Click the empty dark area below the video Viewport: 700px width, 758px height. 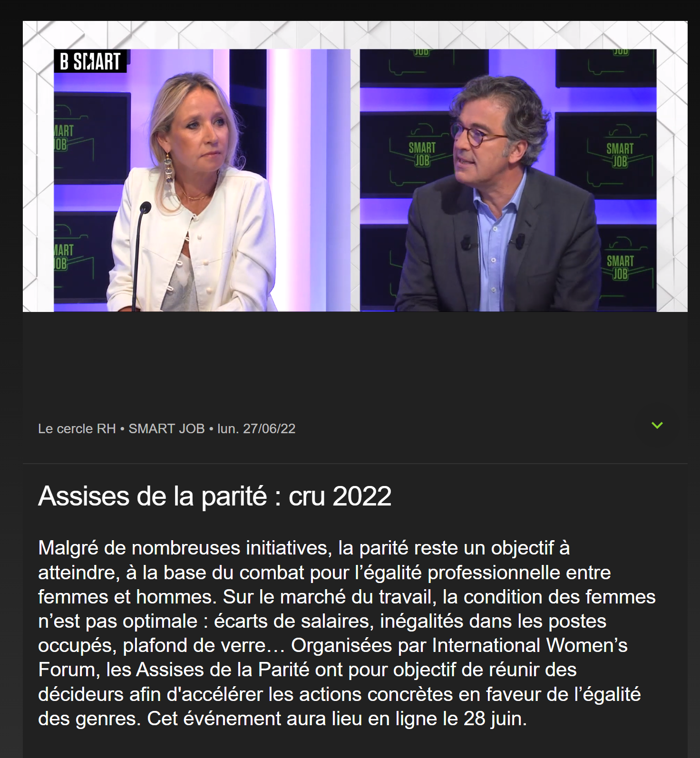tap(355, 361)
